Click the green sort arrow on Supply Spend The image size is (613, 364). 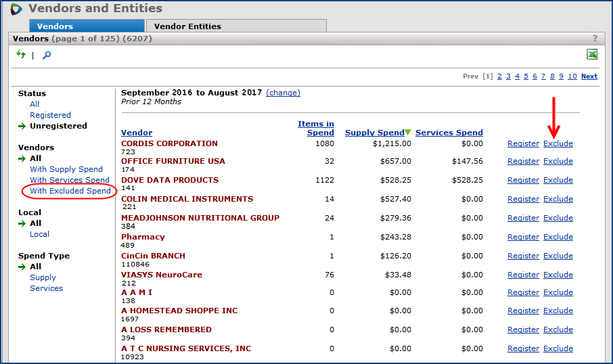[x=408, y=133]
